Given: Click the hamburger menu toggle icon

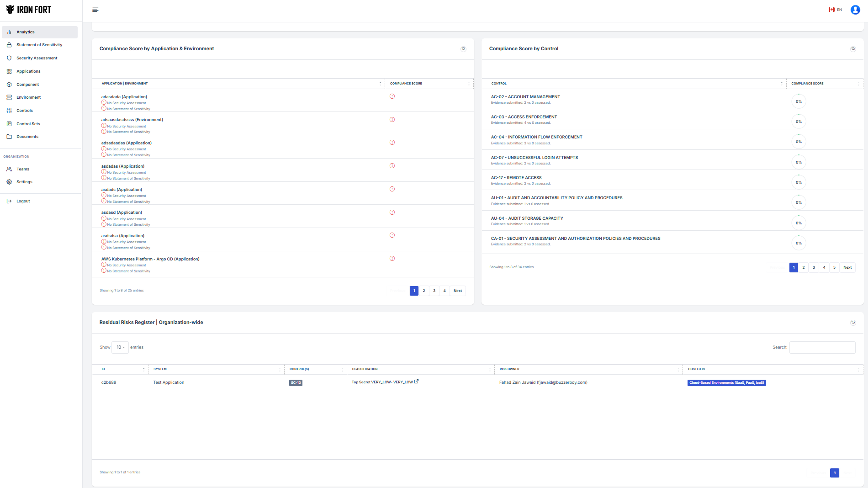Looking at the screenshot, I should tap(95, 10).
